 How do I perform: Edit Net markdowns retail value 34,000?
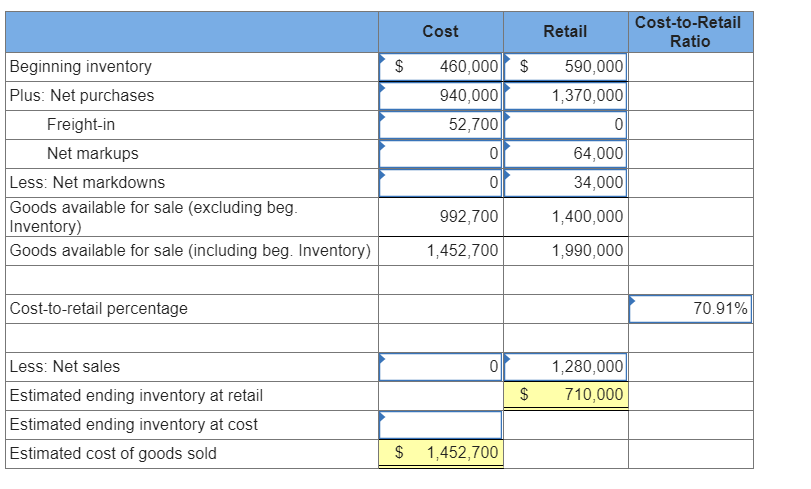pyautogui.click(x=565, y=183)
